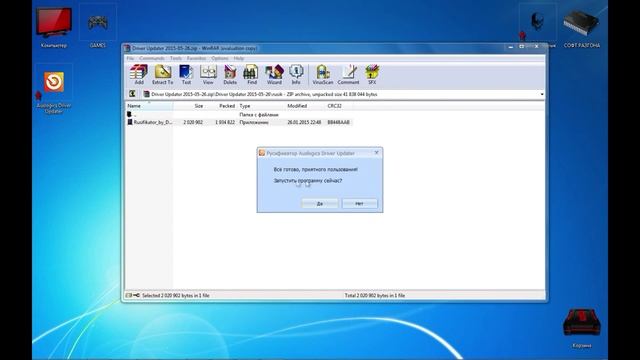Click the Comment toolbar icon
Screen dimensions: 640x360
click(348, 75)
